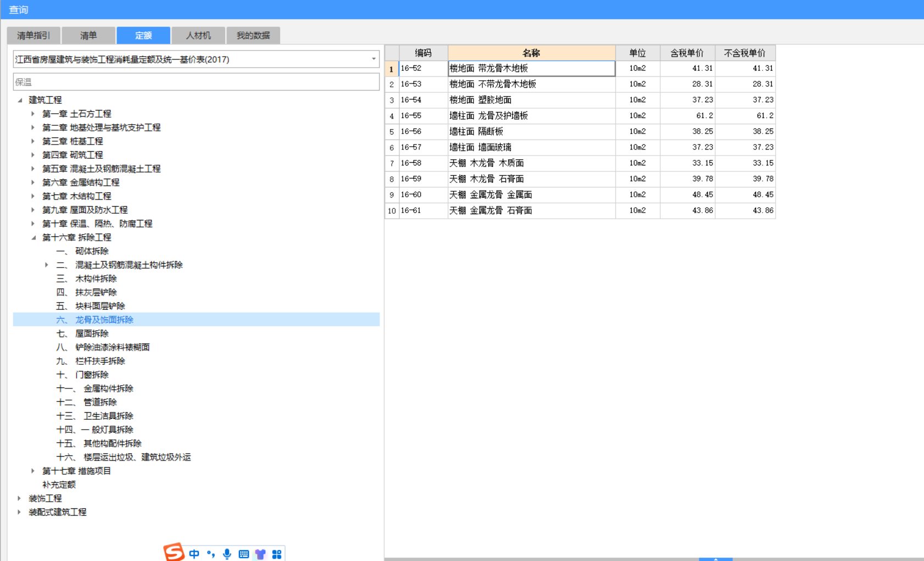Select 九、栏杆扶手拆除 tree item
This screenshot has height=561, width=924.
click(91, 361)
